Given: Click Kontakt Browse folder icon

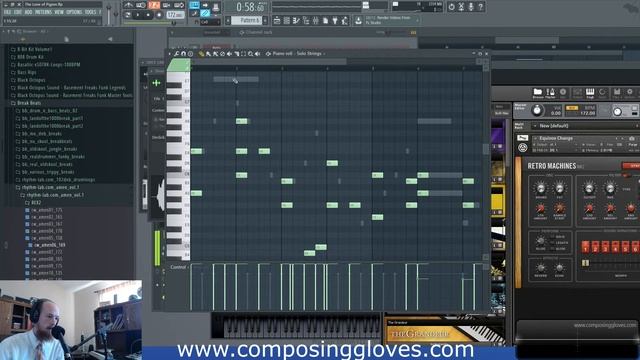Looking at the screenshot, I should (538, 93).
